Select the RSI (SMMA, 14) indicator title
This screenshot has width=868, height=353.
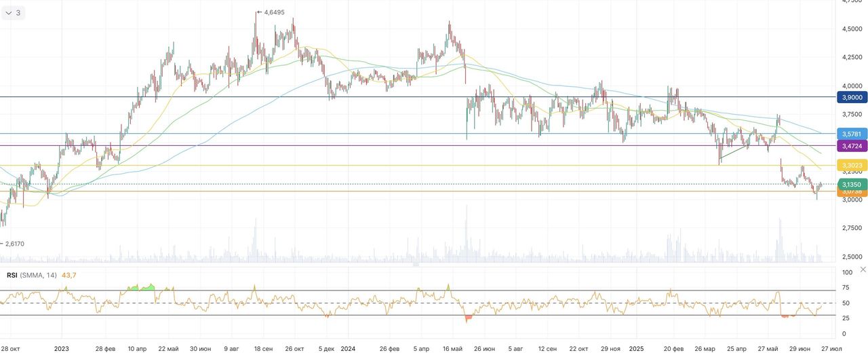coord(32,275)
